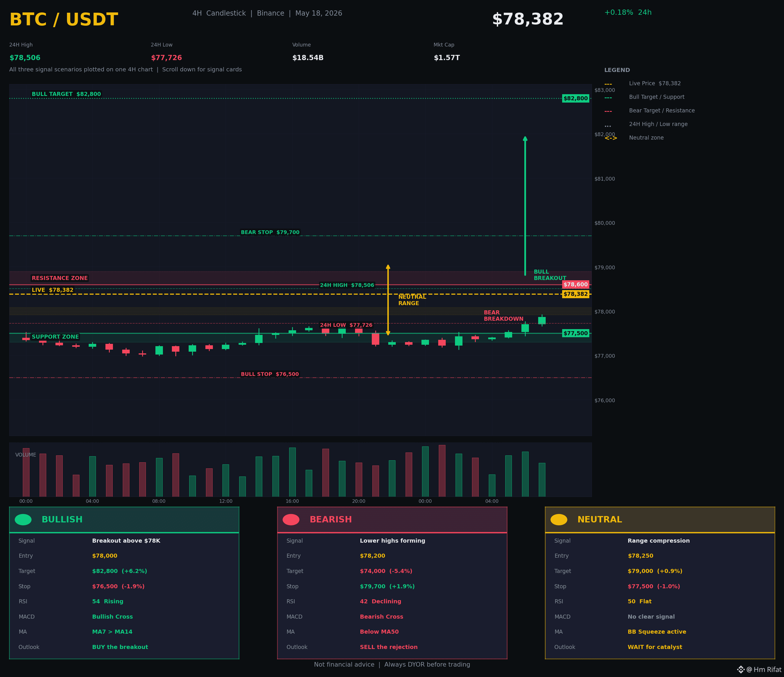Click the 24H HIGH $78,506 chart label

(x=347, y=285)
